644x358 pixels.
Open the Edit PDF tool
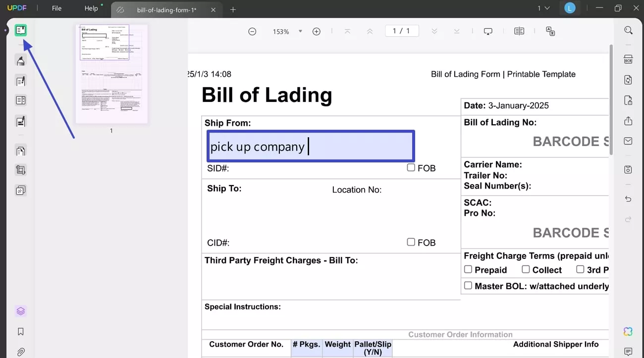(21, 81)
